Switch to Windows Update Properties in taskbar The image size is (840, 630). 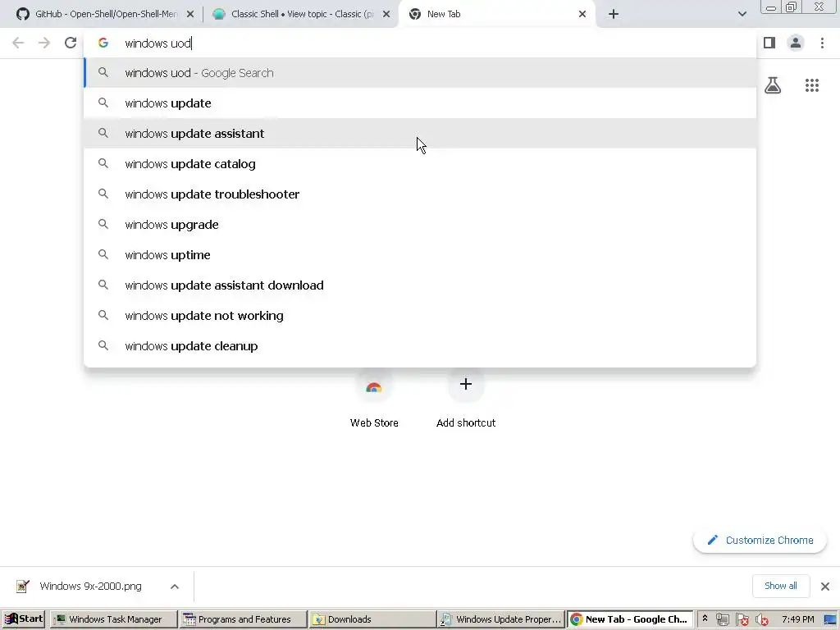click(501, 619)
